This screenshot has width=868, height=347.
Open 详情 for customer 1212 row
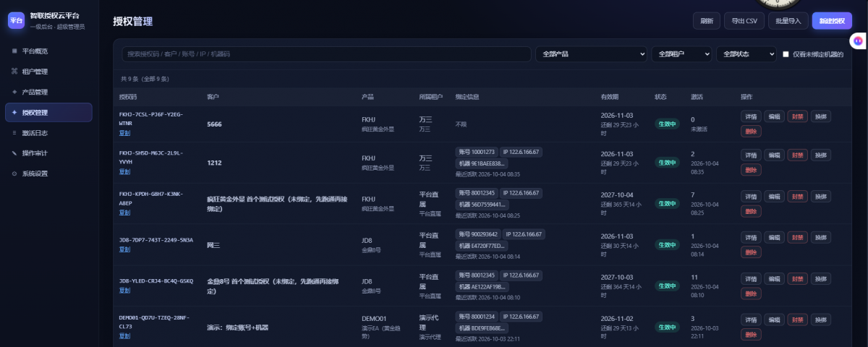tap(750, 155)
